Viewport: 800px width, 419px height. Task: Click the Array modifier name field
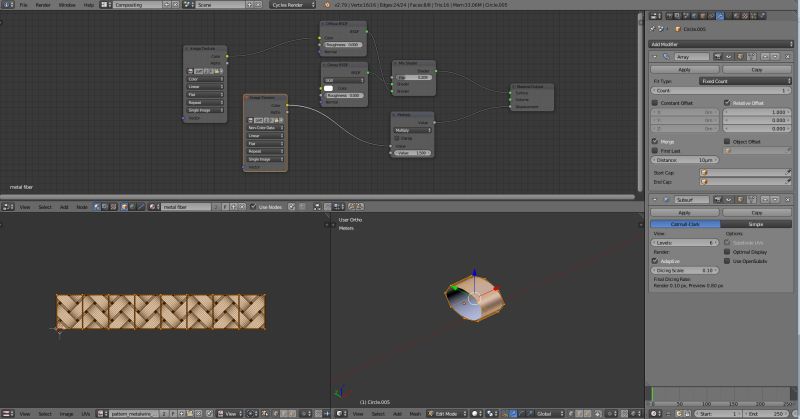pyautogui.click(x=691, y=56)
